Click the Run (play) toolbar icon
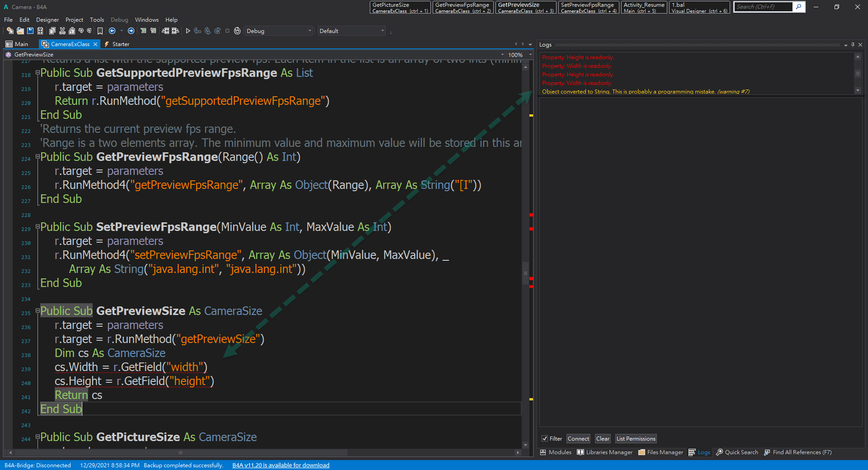 (188, 31)
